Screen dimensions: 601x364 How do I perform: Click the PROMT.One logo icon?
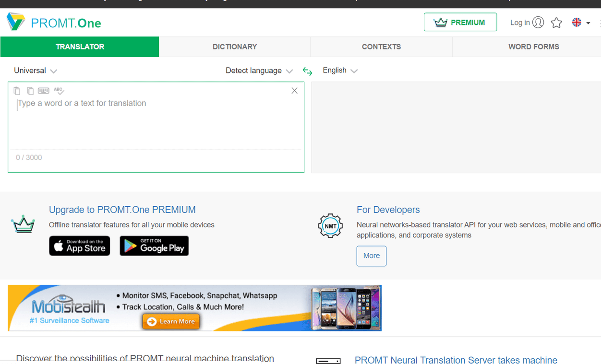click(15, 22)
